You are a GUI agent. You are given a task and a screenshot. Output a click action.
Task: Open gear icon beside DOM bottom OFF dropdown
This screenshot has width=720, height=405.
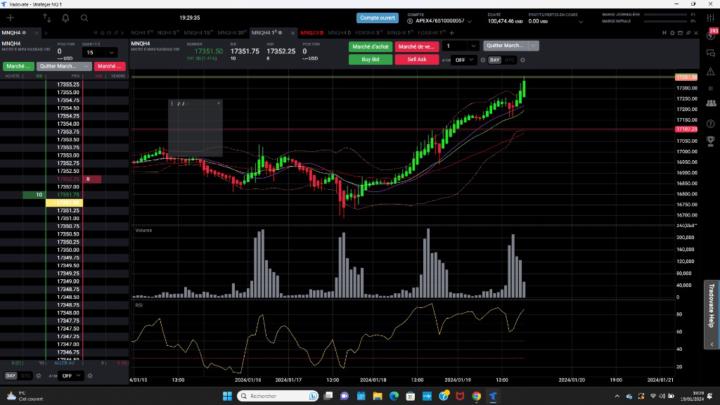click(x=90, y=376)
